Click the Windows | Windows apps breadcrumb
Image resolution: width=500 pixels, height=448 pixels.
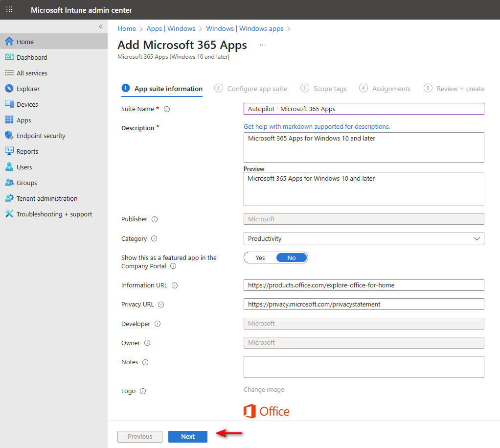(x=245, y=28)
